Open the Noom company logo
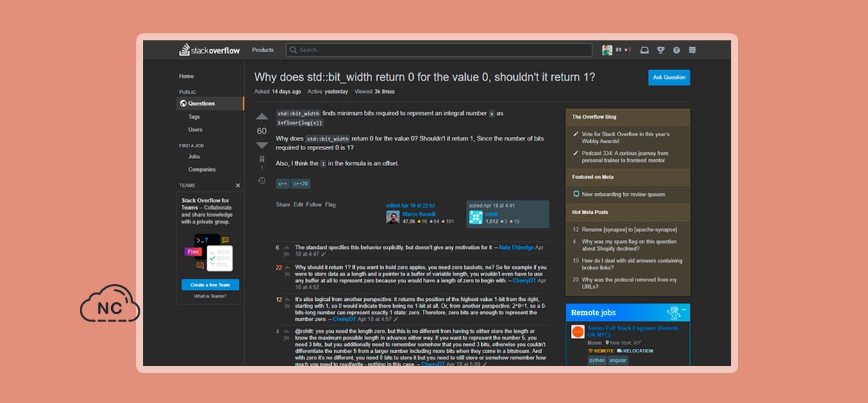Viewport: 868px width, 403px height. [x=578, y=332]
